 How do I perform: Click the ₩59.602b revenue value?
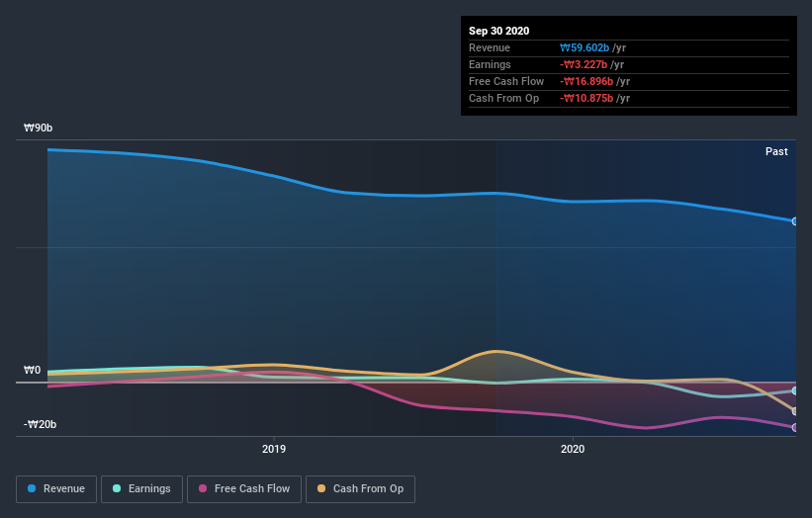tap(585, 48)
